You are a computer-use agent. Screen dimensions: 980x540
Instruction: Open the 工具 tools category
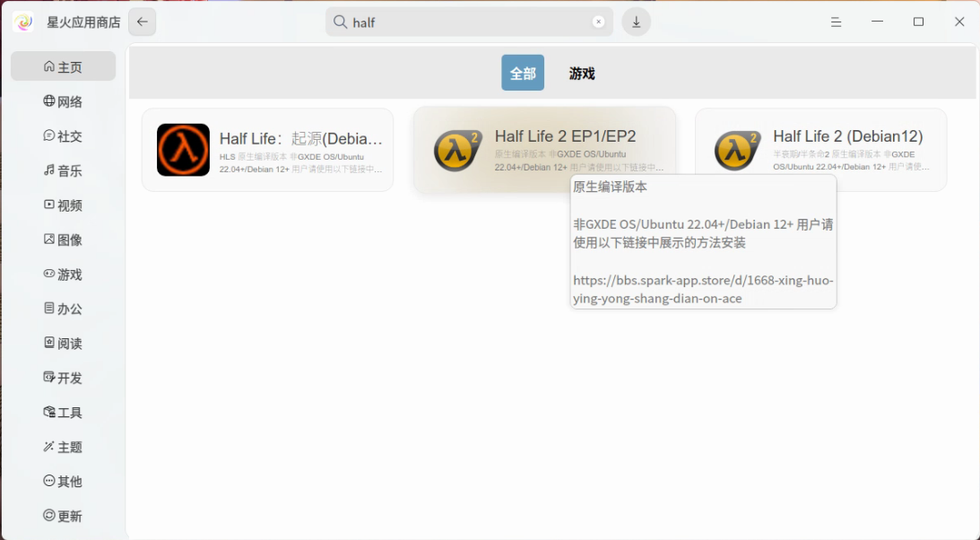pos(63,412)
